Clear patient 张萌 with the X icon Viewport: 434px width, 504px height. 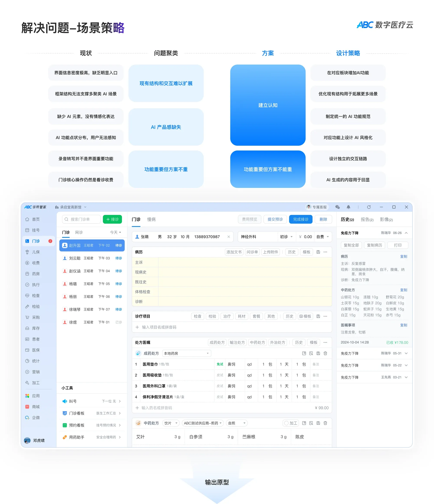[x=229, y=237]
